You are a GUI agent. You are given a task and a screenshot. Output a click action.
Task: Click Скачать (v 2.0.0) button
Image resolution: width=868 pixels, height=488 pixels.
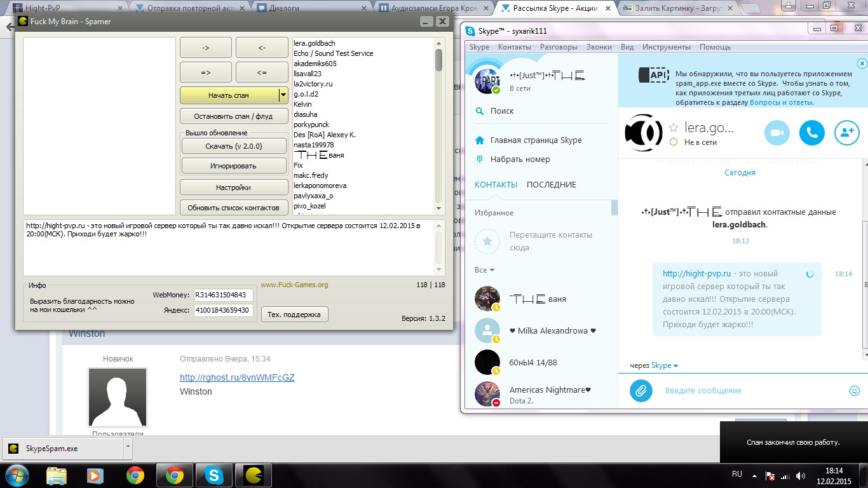(x=234, y=146)
